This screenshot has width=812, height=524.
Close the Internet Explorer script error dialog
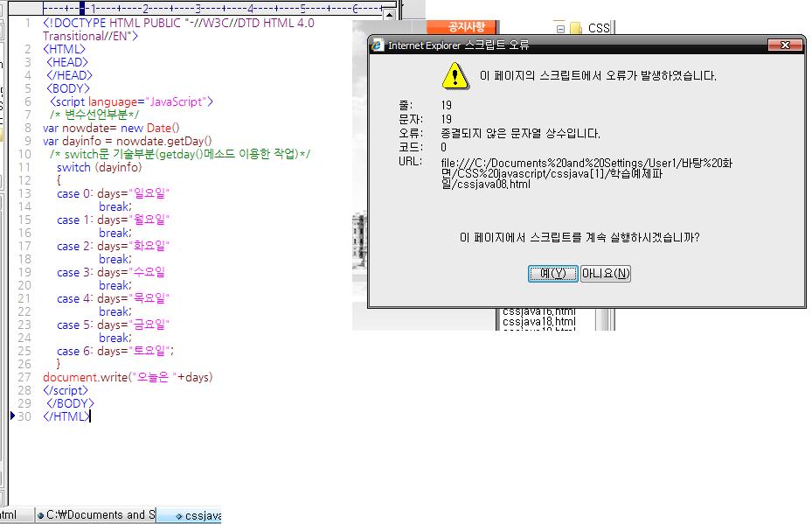coord(785,45)
